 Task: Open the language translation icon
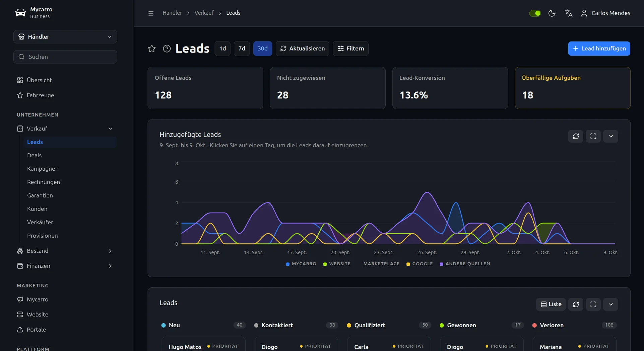(569, 13)
